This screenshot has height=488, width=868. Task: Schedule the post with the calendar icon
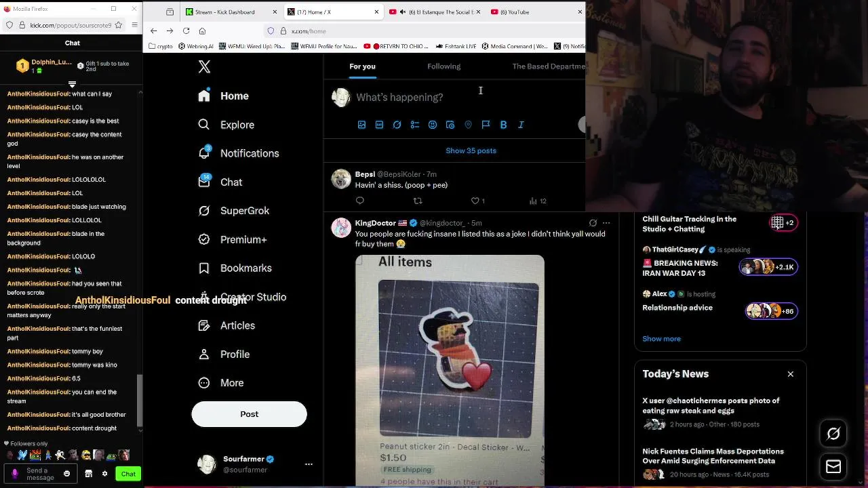[x=450, y=125]
